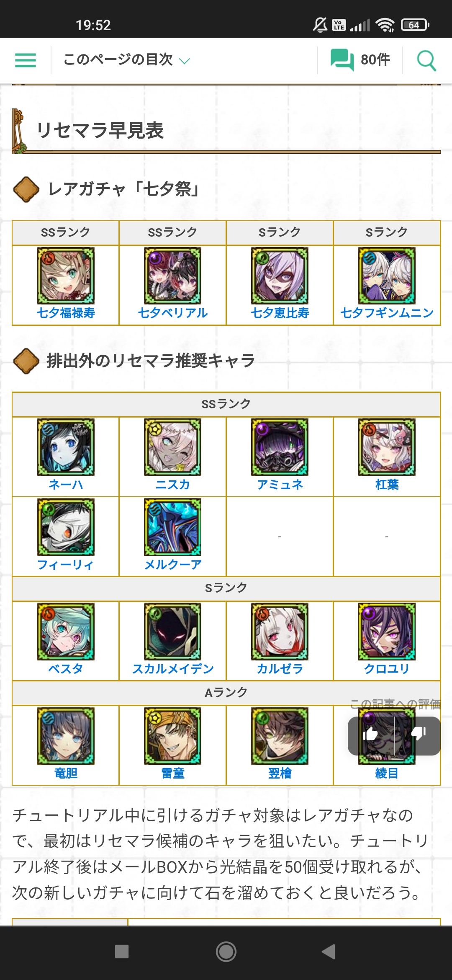452x980 pixels.
Task: Tap the search magnifier icon
Action: pos(426,60)
